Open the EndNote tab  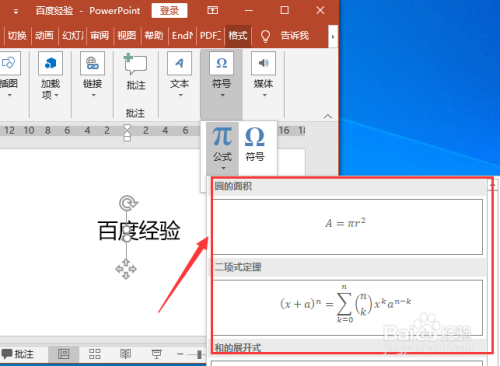(x=182, y=35)
